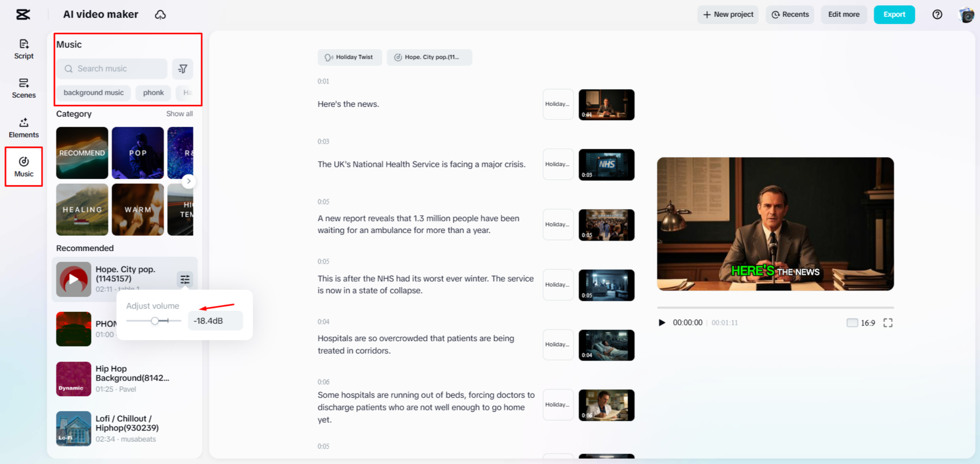Open Holiday voice selector for first scene

click(x=557, y=104)
